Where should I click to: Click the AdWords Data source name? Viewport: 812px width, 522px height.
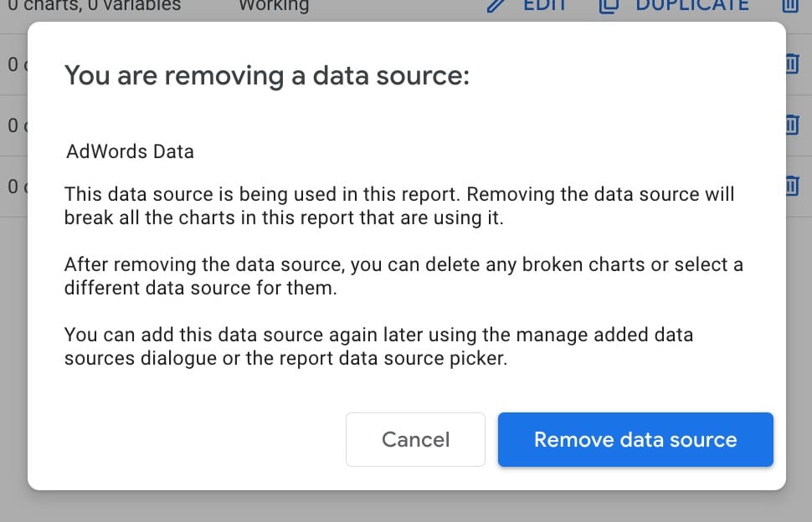pos(130,152)
